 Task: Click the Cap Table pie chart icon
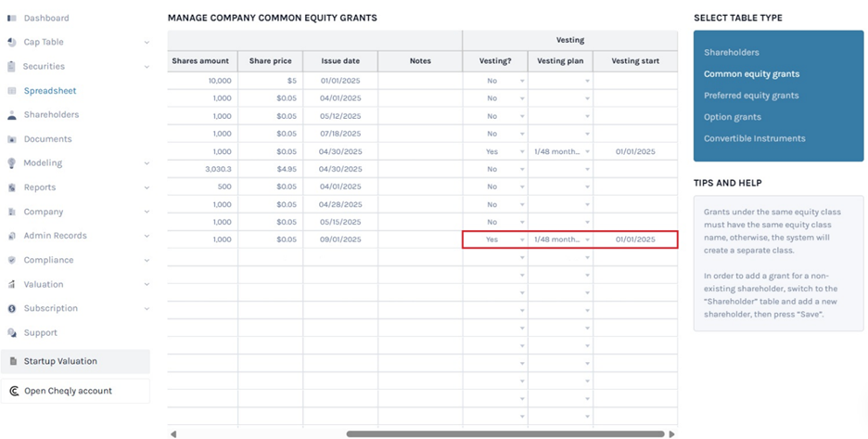pos(12,42)
